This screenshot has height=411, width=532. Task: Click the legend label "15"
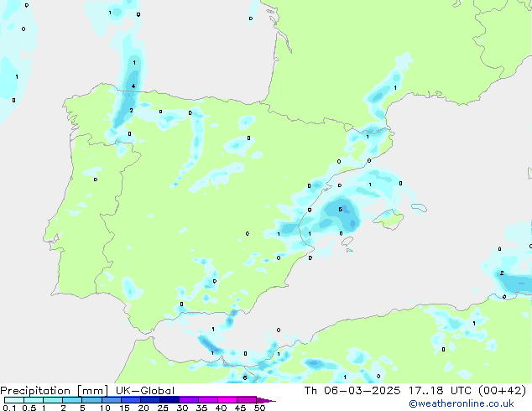tap(124, 408)
